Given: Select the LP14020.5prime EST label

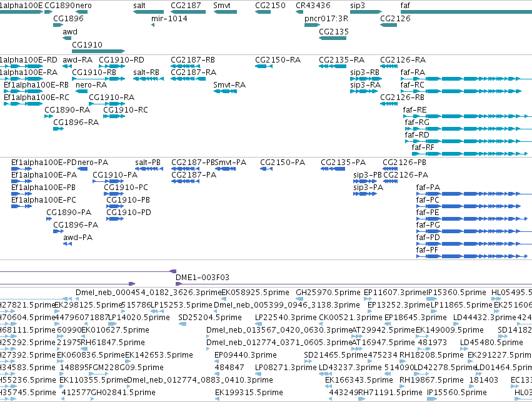Looking at the screenshot, I should (139, 318).
